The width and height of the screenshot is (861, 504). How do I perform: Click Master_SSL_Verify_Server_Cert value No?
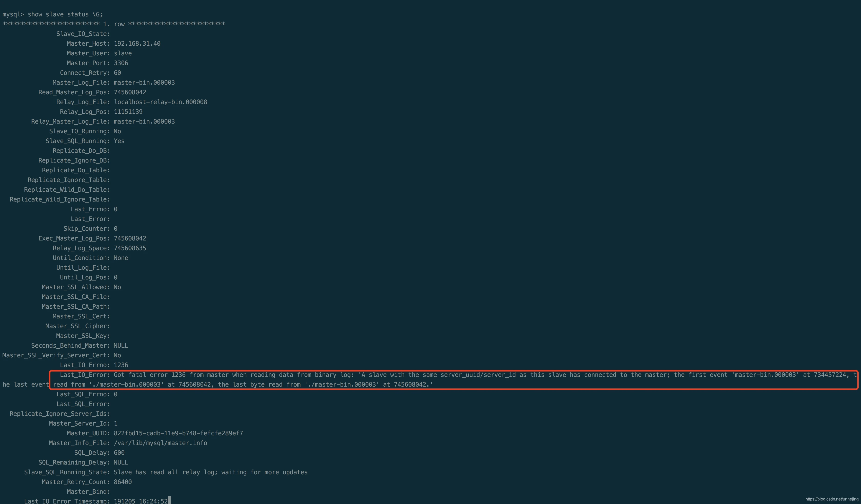[117, 355]
